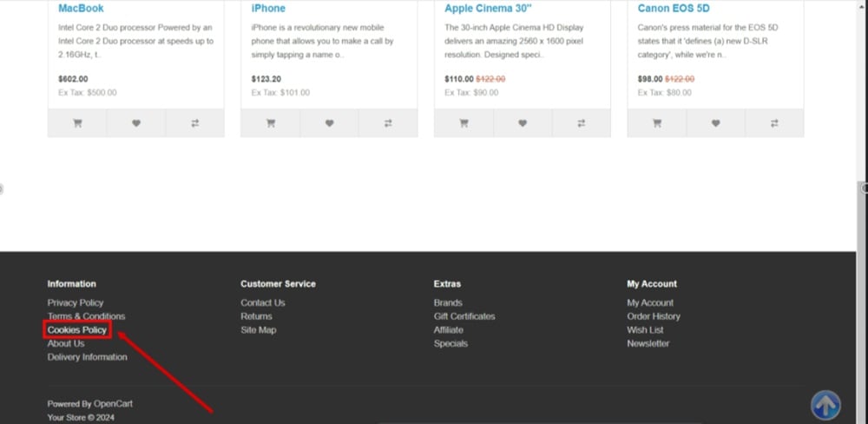Open the iPhone product title
868x424 pixels.
pos(268,9)
